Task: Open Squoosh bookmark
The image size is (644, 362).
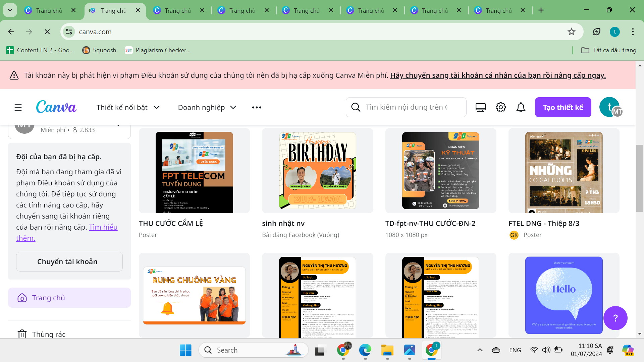Action: 99,50
